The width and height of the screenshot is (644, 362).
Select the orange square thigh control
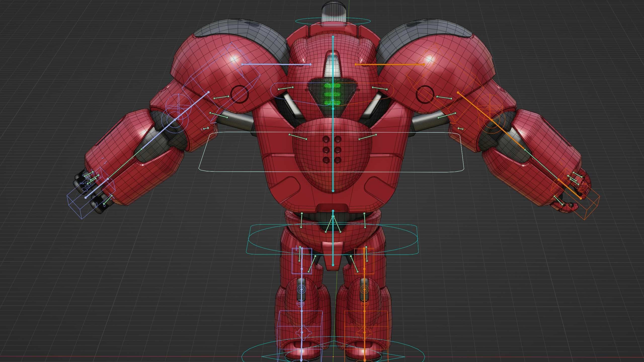[364, 261]
